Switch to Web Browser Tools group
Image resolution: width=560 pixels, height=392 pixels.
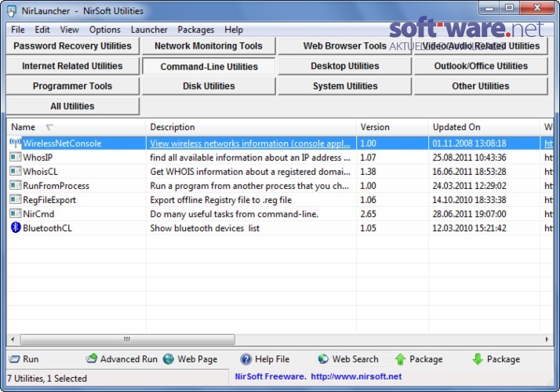coord(345,46)
